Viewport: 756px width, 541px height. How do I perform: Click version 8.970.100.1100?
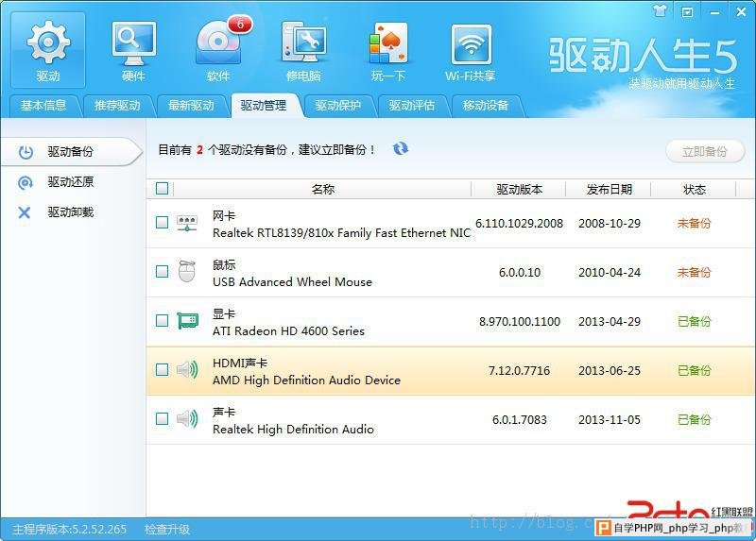pyautogui.click(x=519, y=322)
